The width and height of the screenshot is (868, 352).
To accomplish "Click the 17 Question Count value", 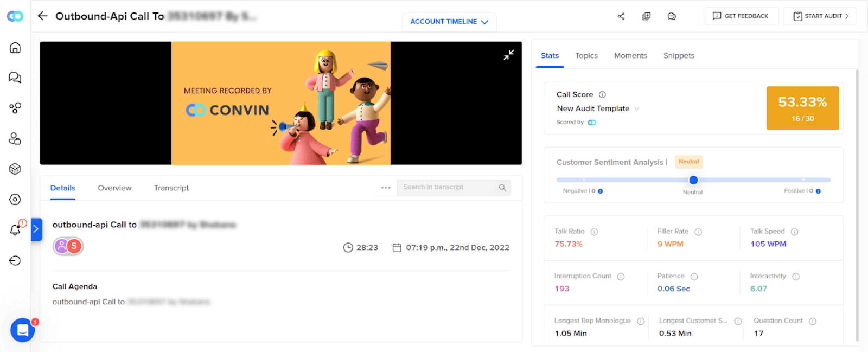I will point(758,334).
